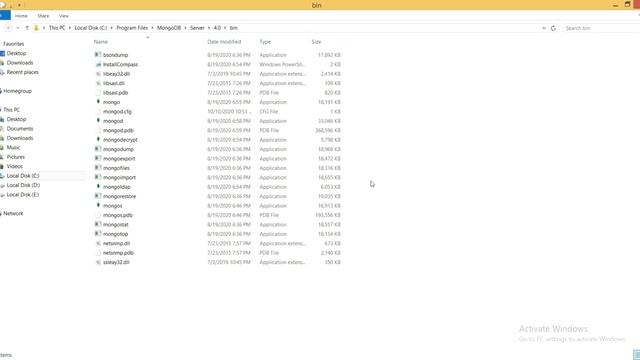The width and height of the screenshot is (640, 360).
Task: Click the mongoimport application icon
Action: pos(98,177)
